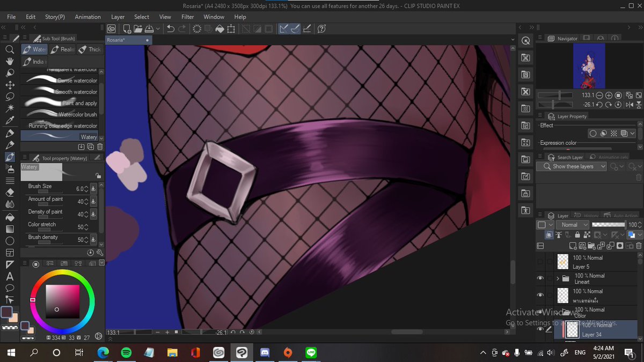This screenshot has width=644, height=362.
Task: Open Amount of paint options arrow
Action: click(94, 202)
